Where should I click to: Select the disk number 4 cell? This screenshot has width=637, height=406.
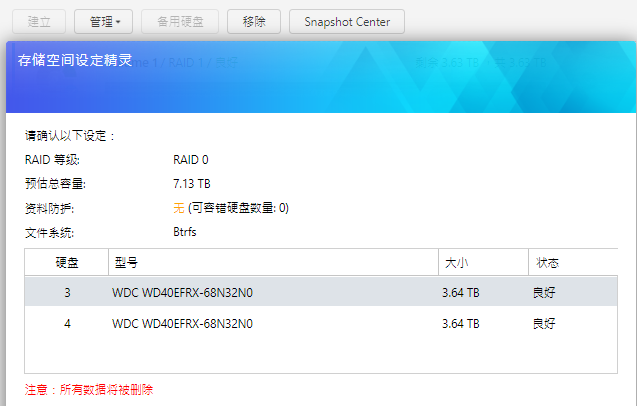click(67, 324)
